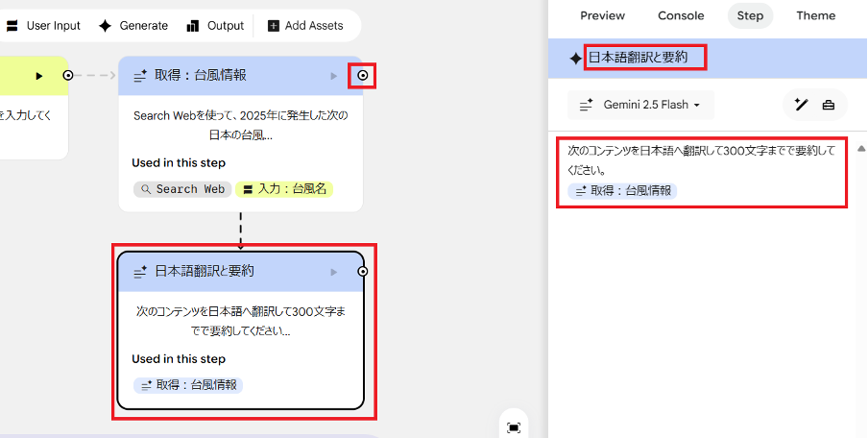
Task: Run the 取得：台風情報 node play arrow
Action: point(334,75)
